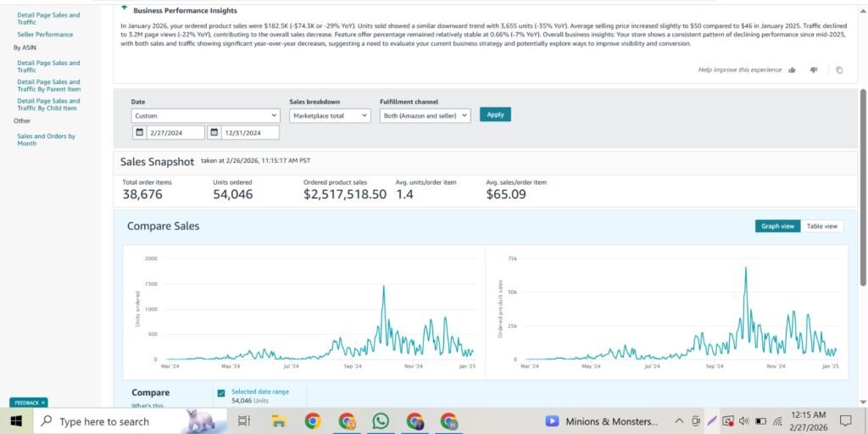The image size is (868, 434).
Task: Open File Explorer from the taskbar
Action: [278, 421]
